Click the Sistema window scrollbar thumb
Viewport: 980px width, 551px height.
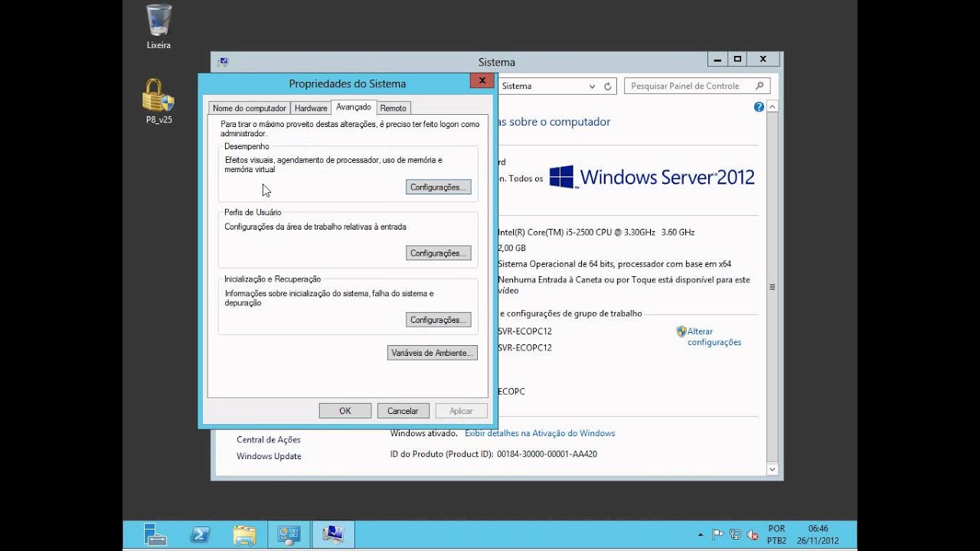(773, 287)
